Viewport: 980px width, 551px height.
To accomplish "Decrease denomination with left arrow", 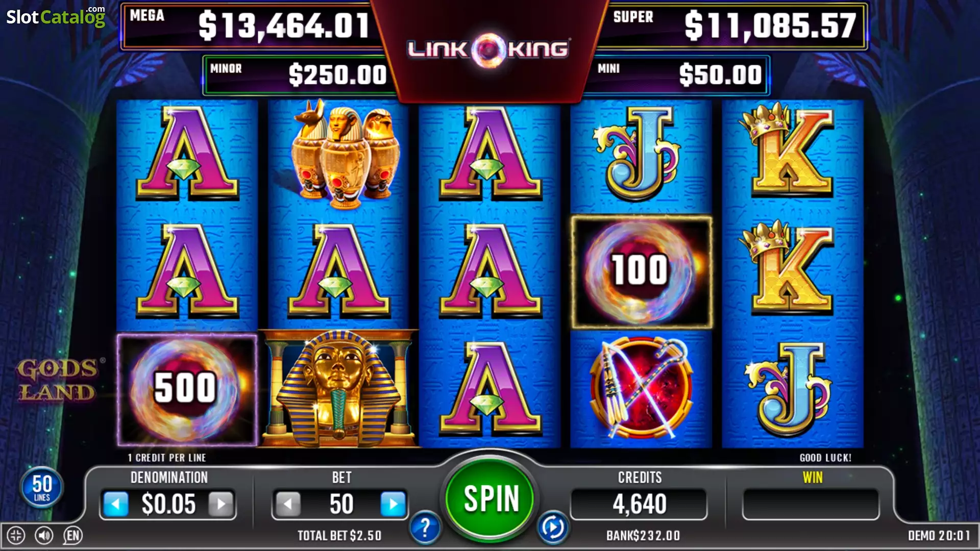I will click(116, 504).
